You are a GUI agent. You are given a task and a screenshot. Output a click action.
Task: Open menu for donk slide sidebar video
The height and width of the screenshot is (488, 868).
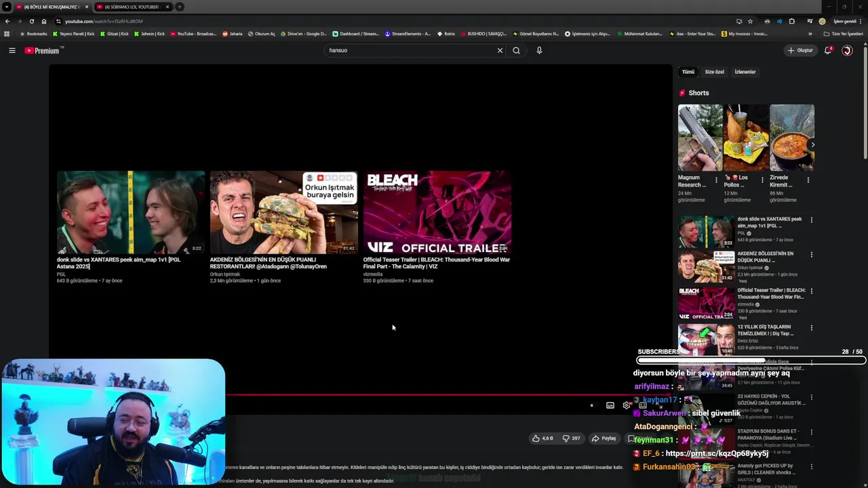pos(811,220)
